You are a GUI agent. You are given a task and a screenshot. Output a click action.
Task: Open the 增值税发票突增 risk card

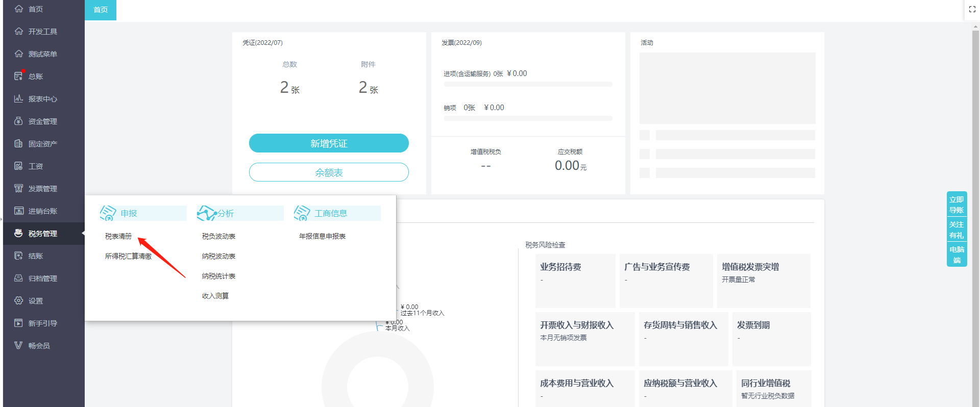(763, 280)
